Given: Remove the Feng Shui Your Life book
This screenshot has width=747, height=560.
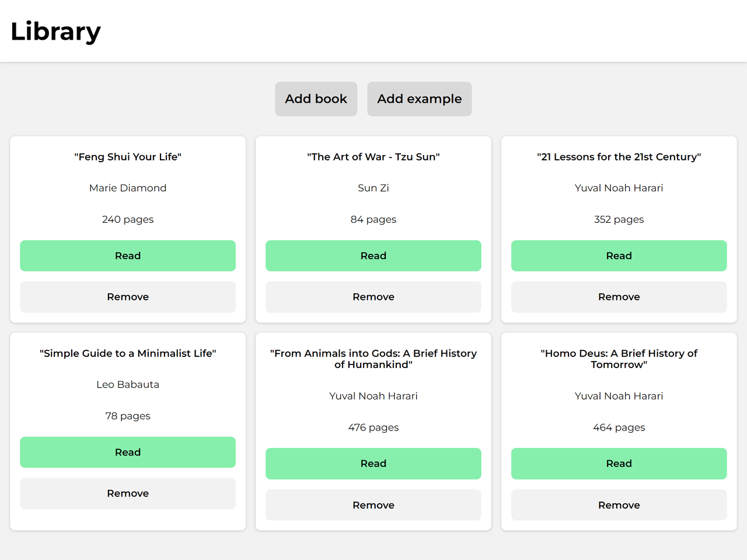Looking at the screenshot, I should coord(128,297).
